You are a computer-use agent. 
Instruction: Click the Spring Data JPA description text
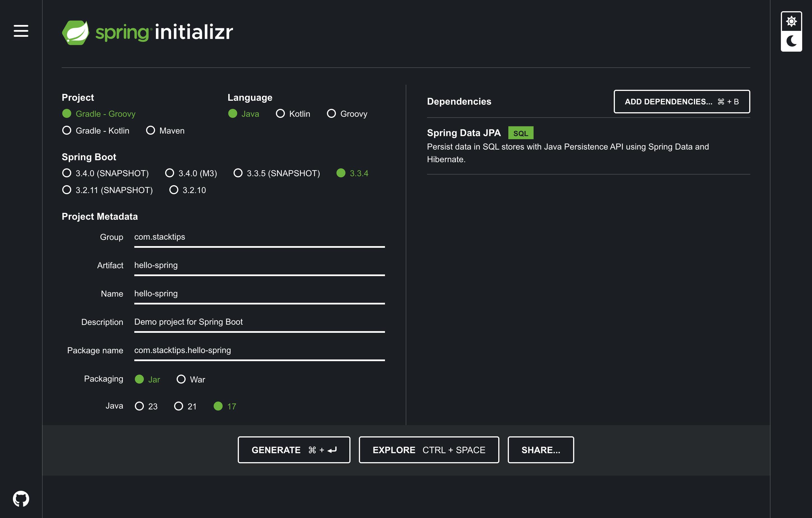[568, 153]
